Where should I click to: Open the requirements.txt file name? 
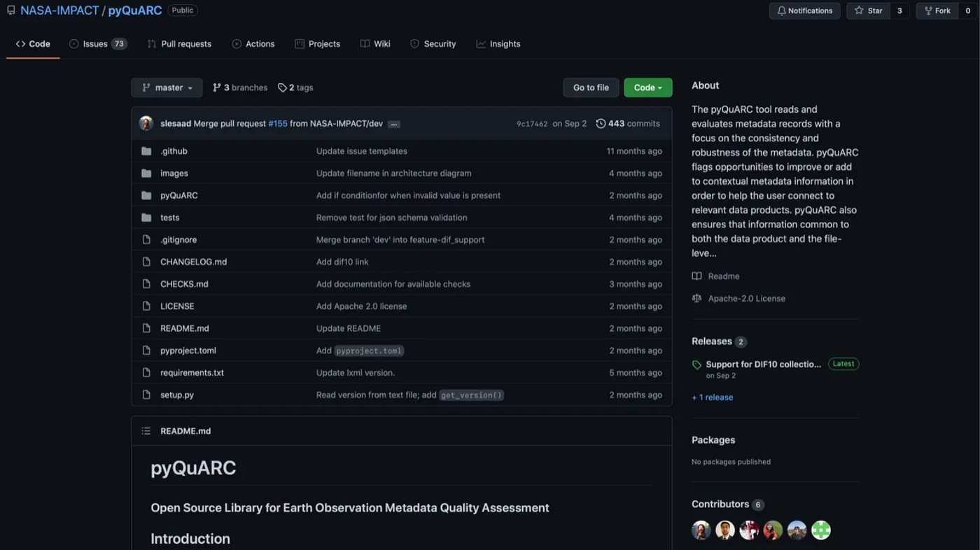(192, 372)
